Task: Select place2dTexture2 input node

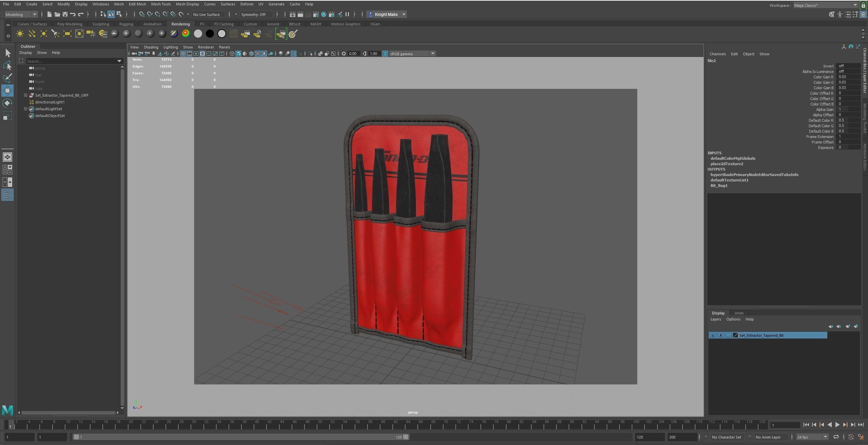Action: pos(727,164)
